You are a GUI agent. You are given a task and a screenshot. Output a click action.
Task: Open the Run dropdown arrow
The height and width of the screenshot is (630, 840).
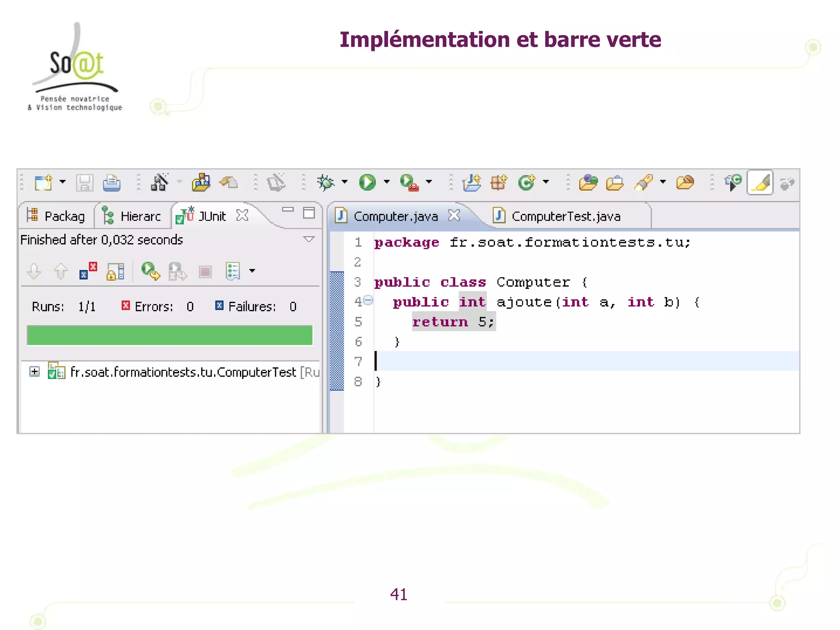[387, 181]
